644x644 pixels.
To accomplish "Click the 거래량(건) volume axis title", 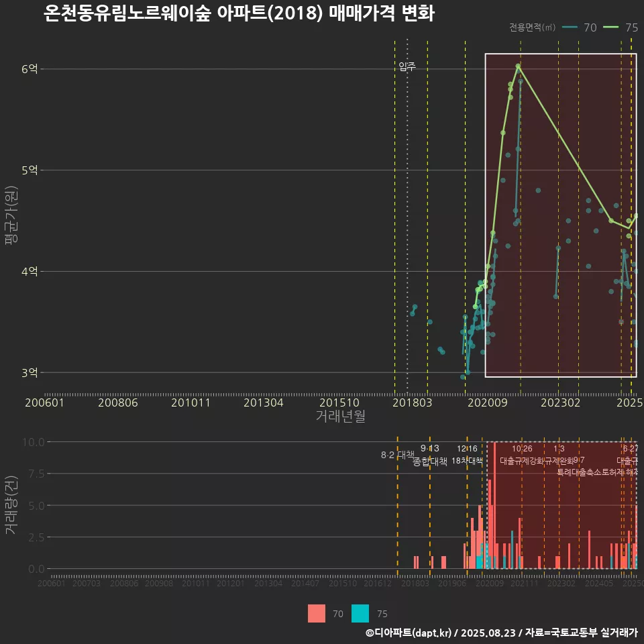I will tap(11, 504).
